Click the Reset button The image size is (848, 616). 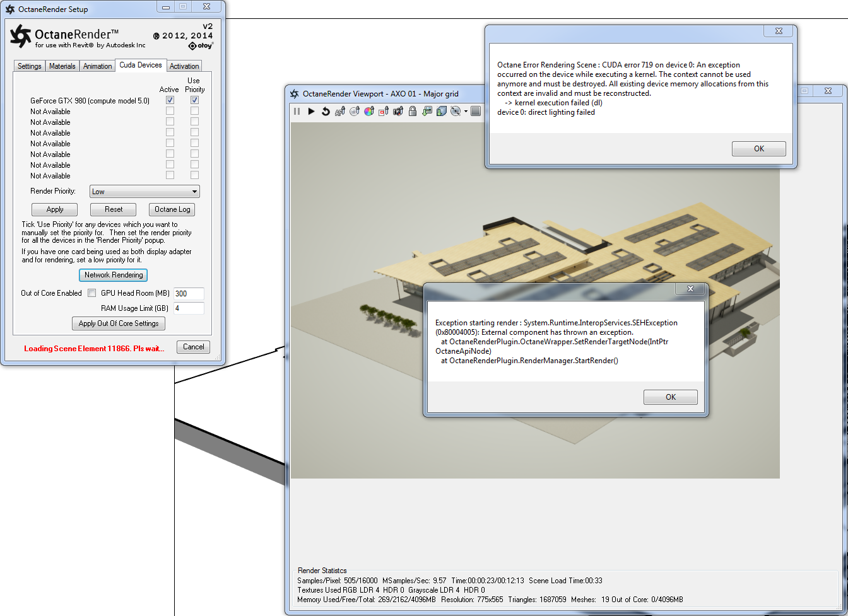tap(114, 209)
